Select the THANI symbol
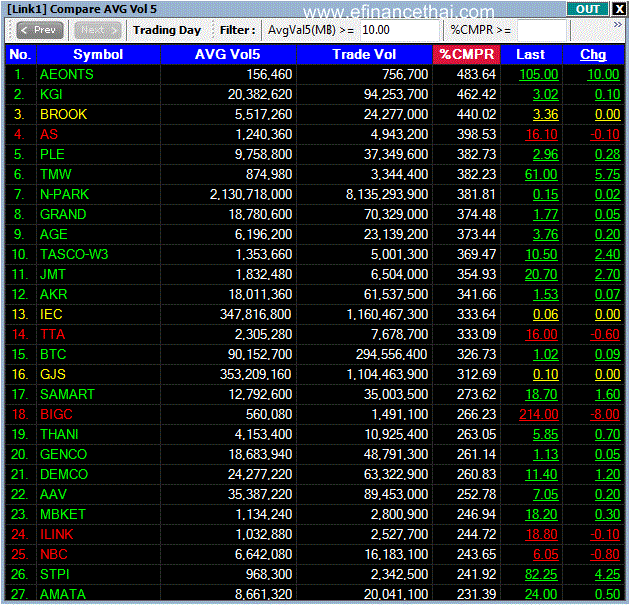Image resolution: width=630 pixels, height=605 pixels. [59, 434]
